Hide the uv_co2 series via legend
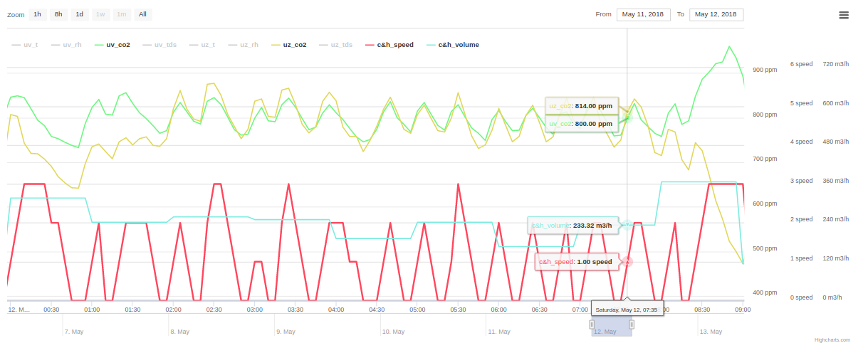This screenshot has width=868, height=353. tap(112, 45)
